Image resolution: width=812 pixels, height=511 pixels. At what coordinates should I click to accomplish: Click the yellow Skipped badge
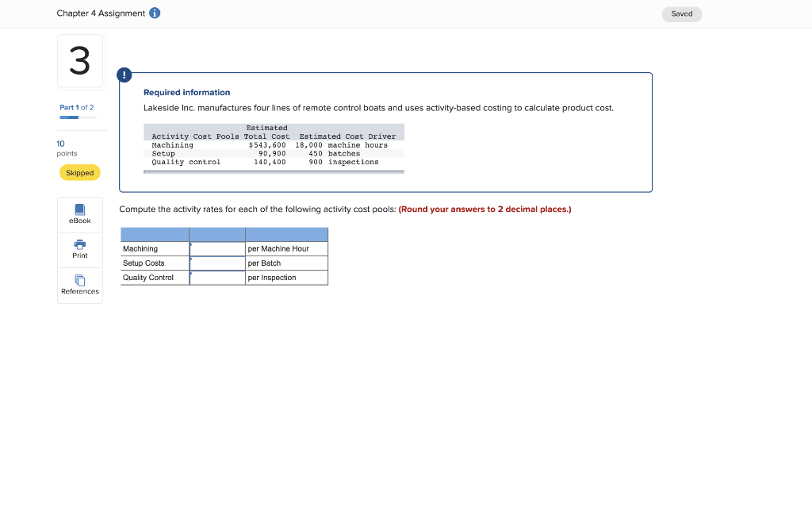[79, 172]
